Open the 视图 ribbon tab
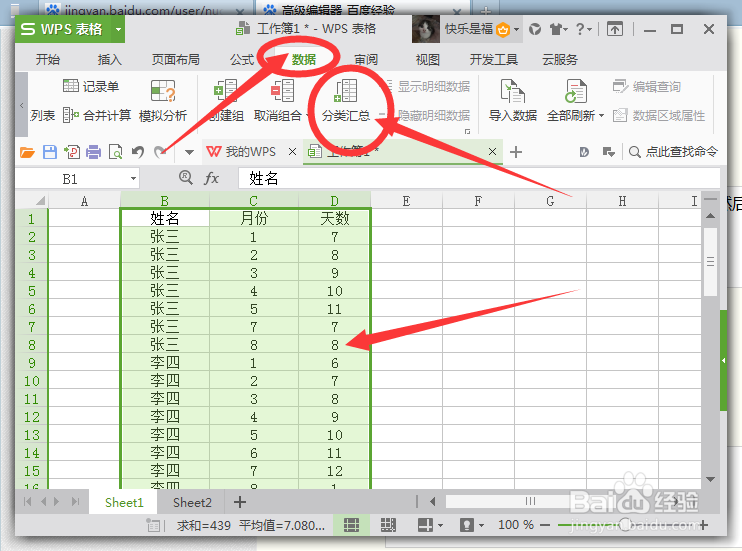Image resolution: width=742 pixels, height=551 pixels. click(x=427, y=59)
